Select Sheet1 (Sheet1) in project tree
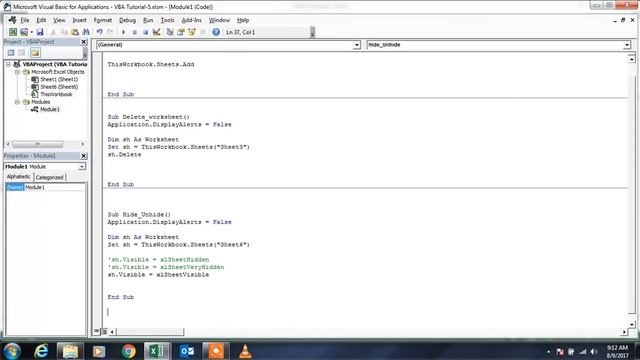 click(59, 79)
